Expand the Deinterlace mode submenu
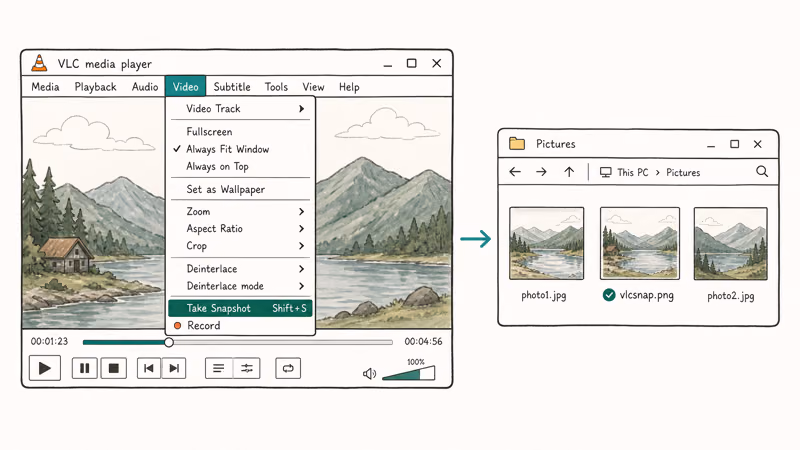Screen dimensions: 800x450 tap(240, 286)
